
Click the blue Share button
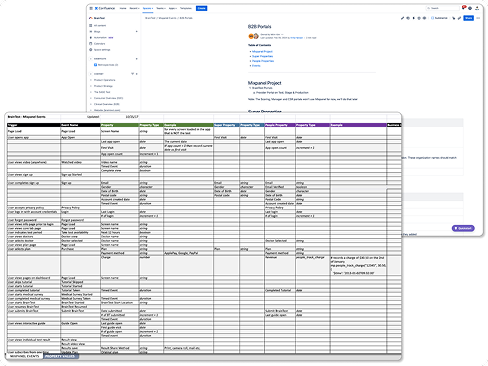(x=468, y=18)
